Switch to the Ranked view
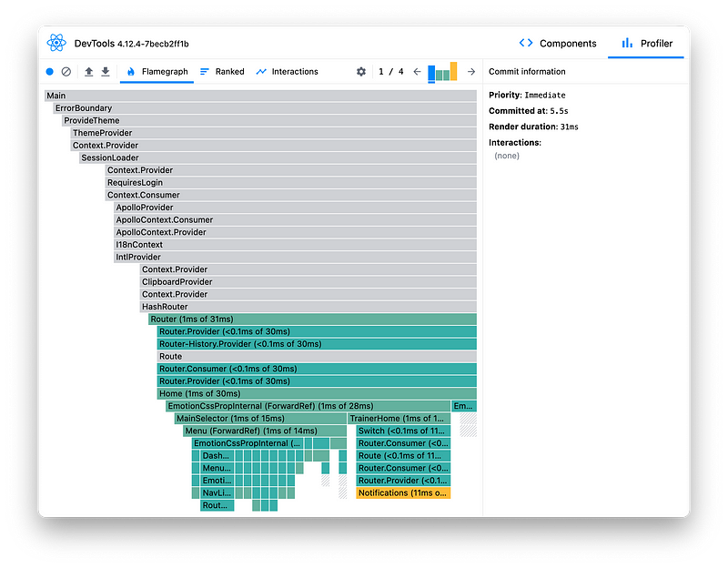This screenshot has width=728, height=568. tap(221, 72)
